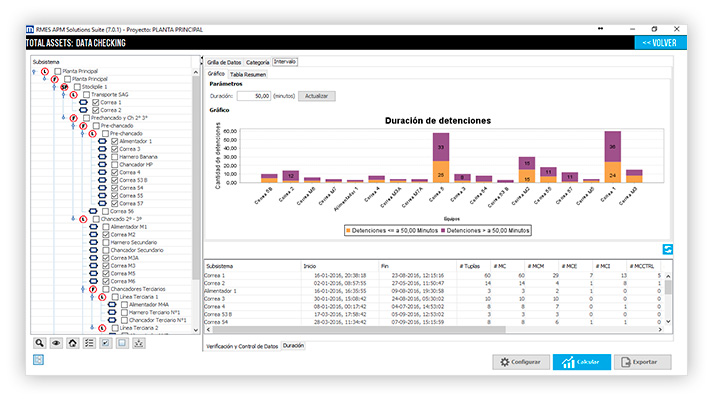Screen dimensions: 716x399
Task: Click the # Tuplas column header
Action: point(473,266)
